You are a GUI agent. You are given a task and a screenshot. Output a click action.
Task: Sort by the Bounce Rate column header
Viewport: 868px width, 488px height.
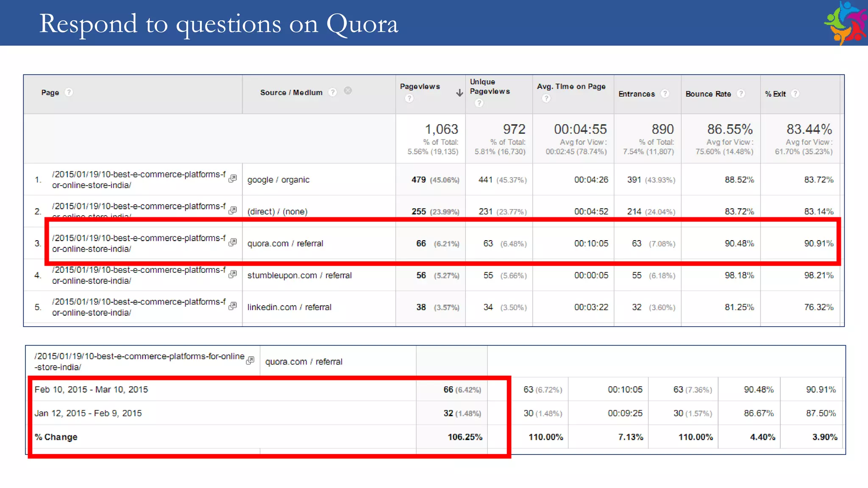click(708, 94)
